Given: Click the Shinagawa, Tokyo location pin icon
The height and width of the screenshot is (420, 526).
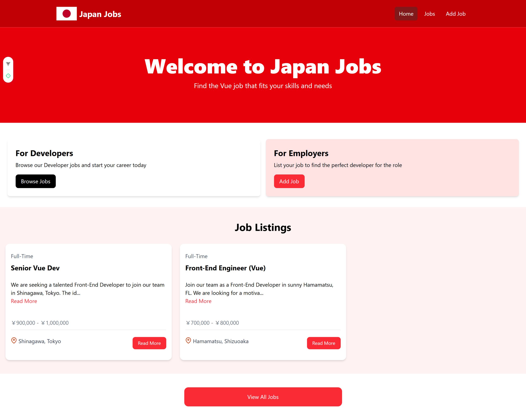Looking at the screenshot, I should (14, 340).
